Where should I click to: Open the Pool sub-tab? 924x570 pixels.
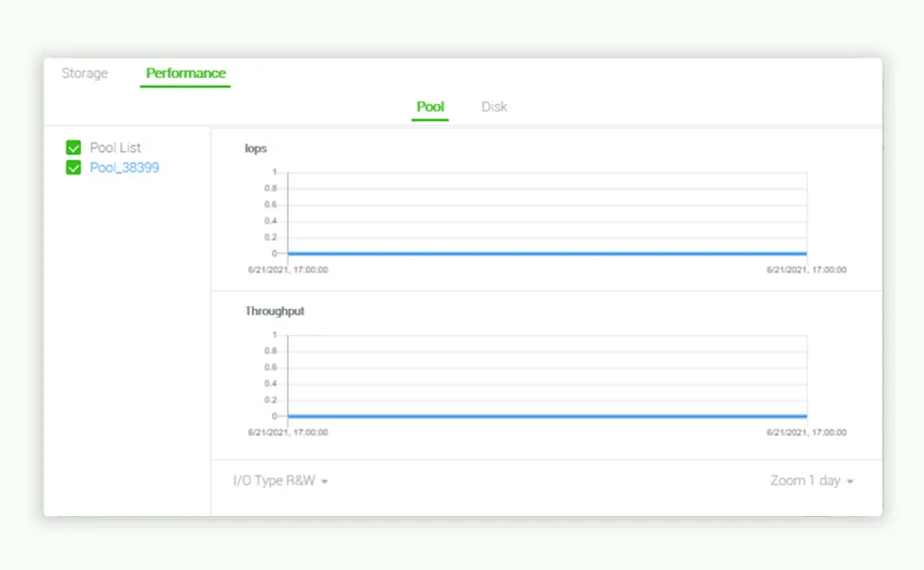point(430,106)
